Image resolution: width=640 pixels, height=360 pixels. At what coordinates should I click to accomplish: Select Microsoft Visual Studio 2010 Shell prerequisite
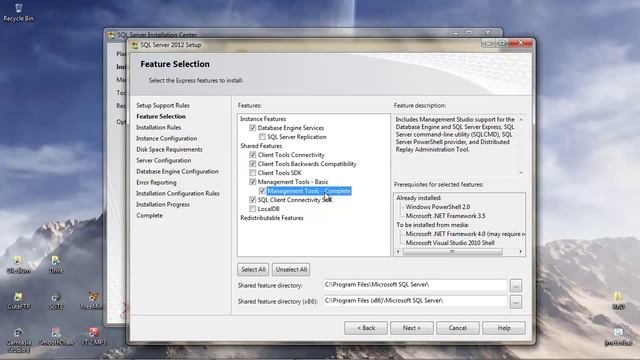coord(450,243)
